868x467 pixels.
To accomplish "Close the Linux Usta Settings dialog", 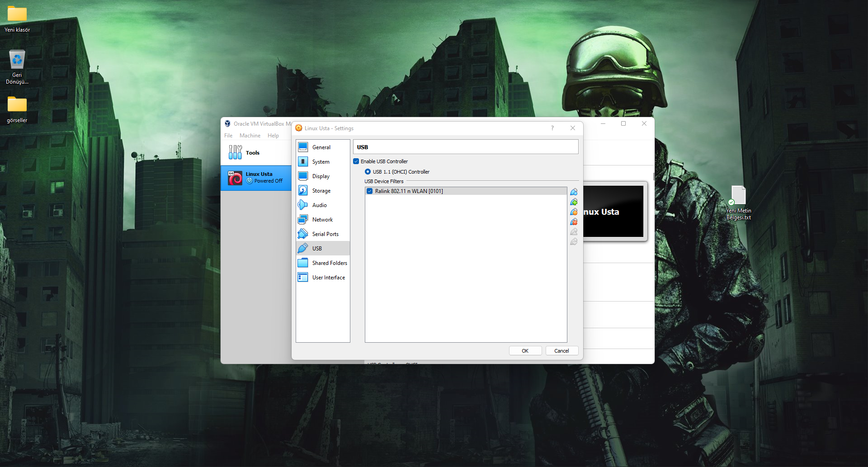I will point(573,128).
